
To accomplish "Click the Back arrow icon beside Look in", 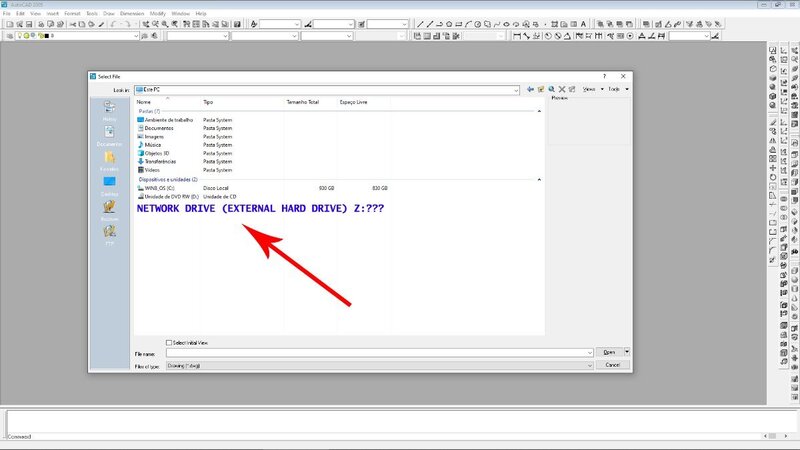I will point(530,89).
